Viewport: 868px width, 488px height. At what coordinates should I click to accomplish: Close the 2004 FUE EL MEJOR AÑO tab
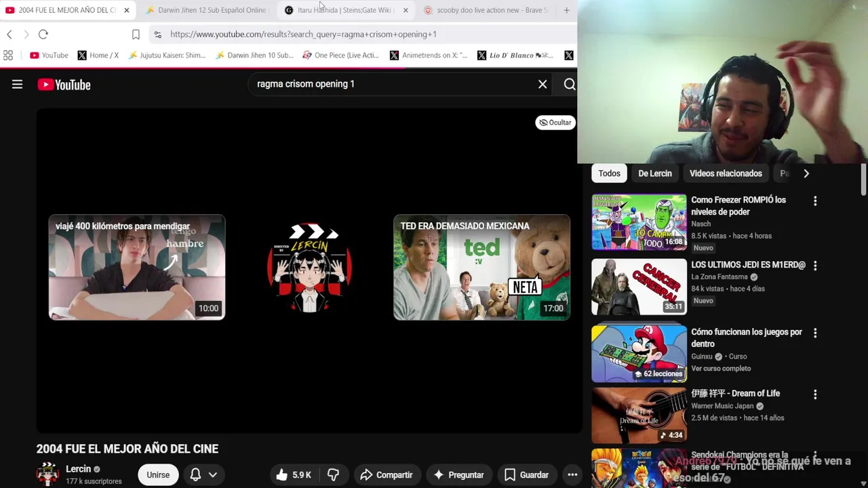pyautogui.click(x=126, y=10)
